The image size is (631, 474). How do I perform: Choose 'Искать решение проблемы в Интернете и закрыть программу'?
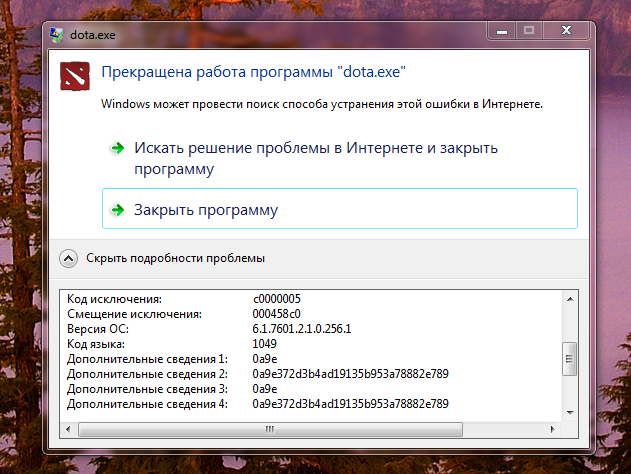(340, 158)
